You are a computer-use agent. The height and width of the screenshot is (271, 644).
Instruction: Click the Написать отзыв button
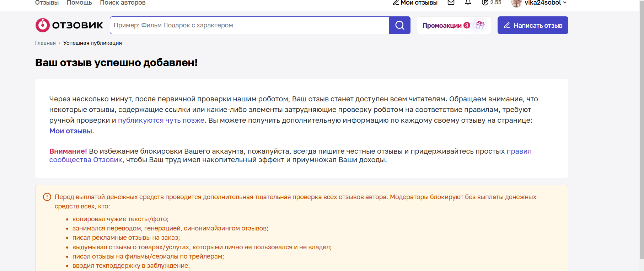pos(533,25)
